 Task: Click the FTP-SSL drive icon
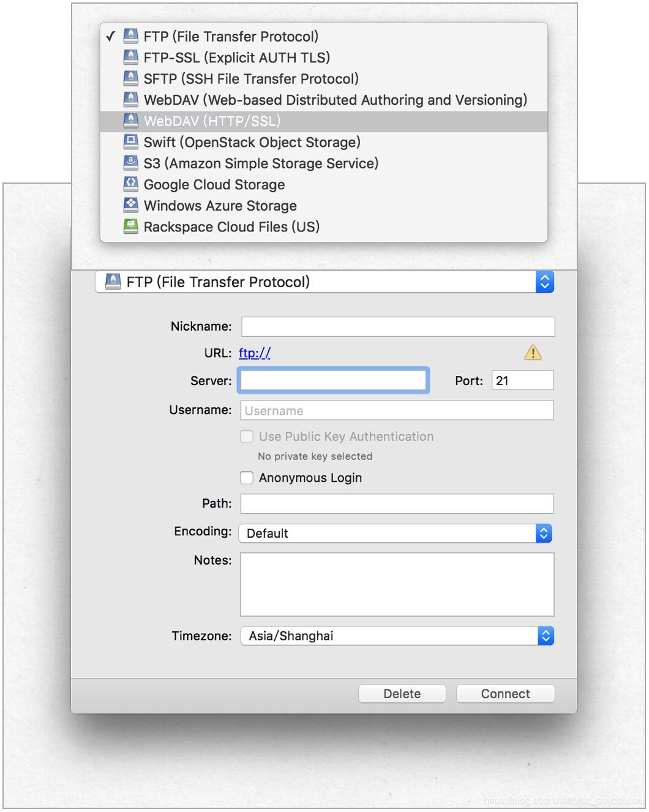pos(130,57)
